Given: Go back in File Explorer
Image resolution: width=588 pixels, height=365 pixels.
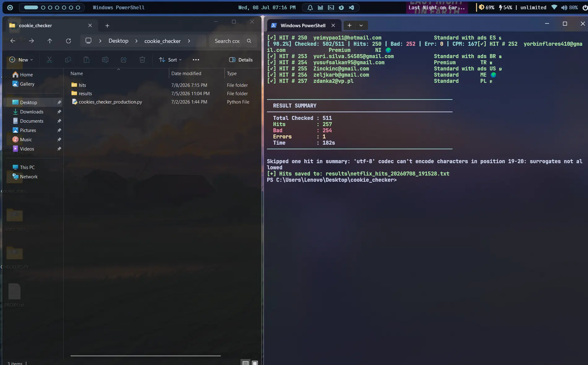Looking at the screenshot, I should tap(13, 41).
